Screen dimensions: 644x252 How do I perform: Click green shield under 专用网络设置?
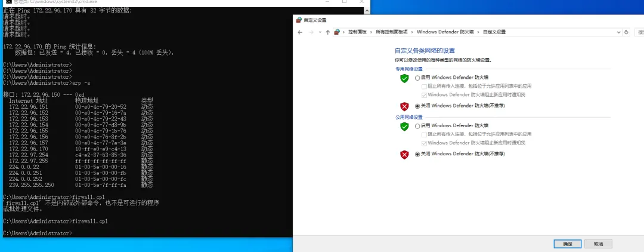click(x=404, y=78)
